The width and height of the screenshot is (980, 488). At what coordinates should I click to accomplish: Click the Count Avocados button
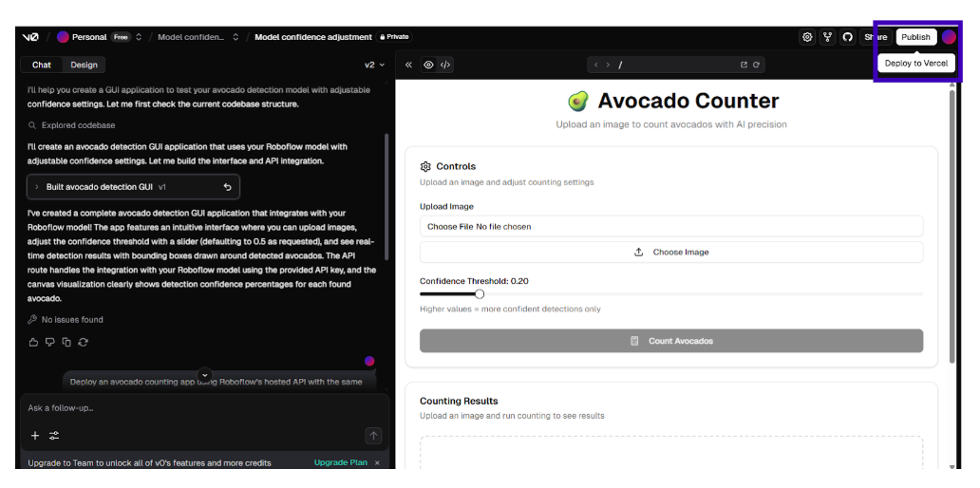point(671,341)
